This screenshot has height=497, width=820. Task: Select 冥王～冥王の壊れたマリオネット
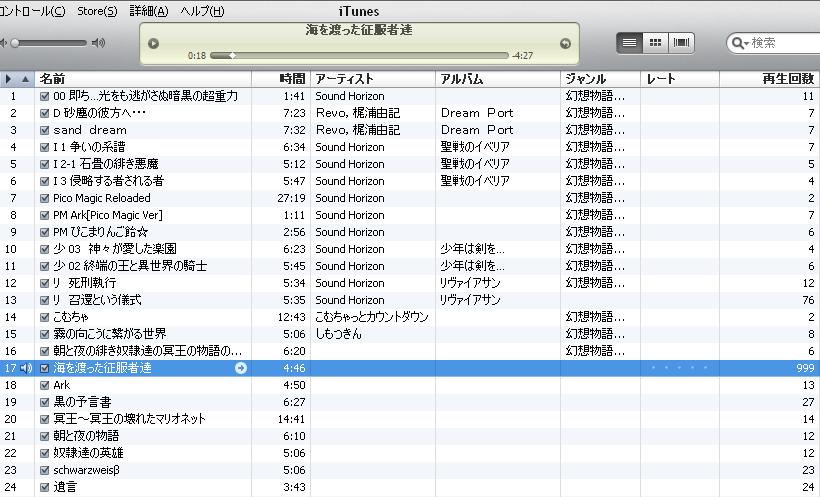point(129,419)
